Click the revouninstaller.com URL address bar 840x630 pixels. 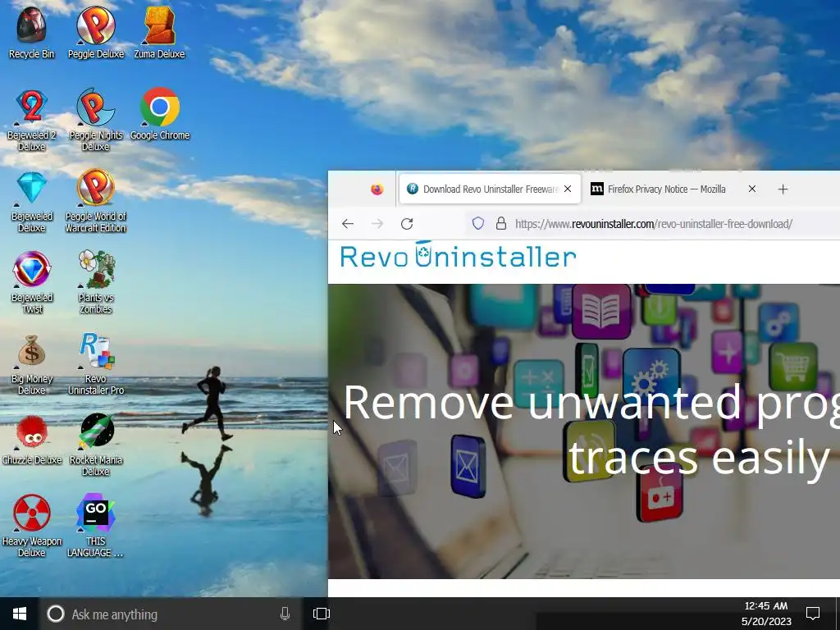click(x=654, y=224)
